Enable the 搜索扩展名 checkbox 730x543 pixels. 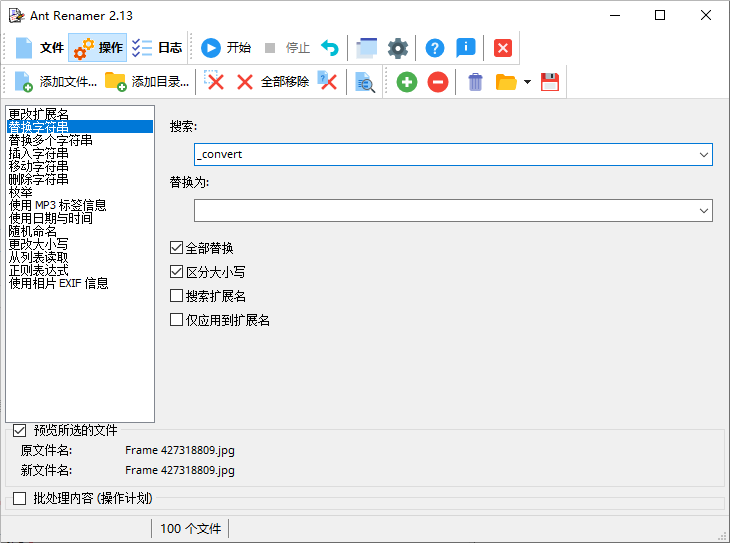177,296
